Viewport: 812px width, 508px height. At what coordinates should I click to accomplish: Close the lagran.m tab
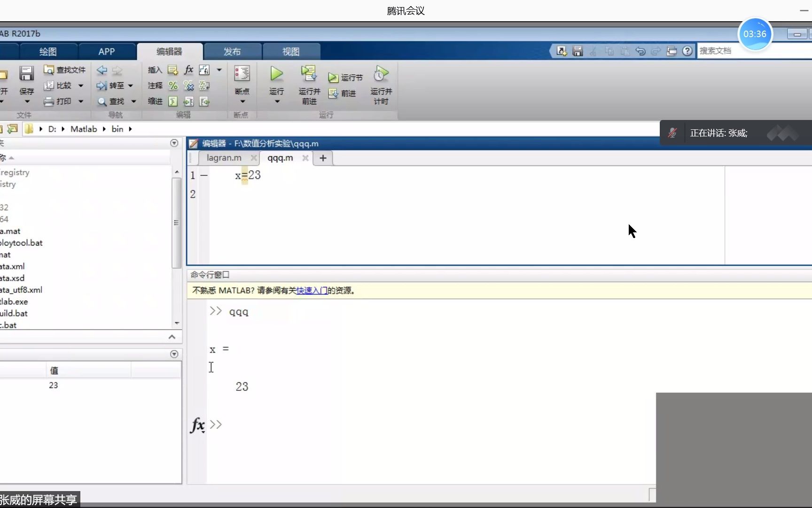pos(254,158)
